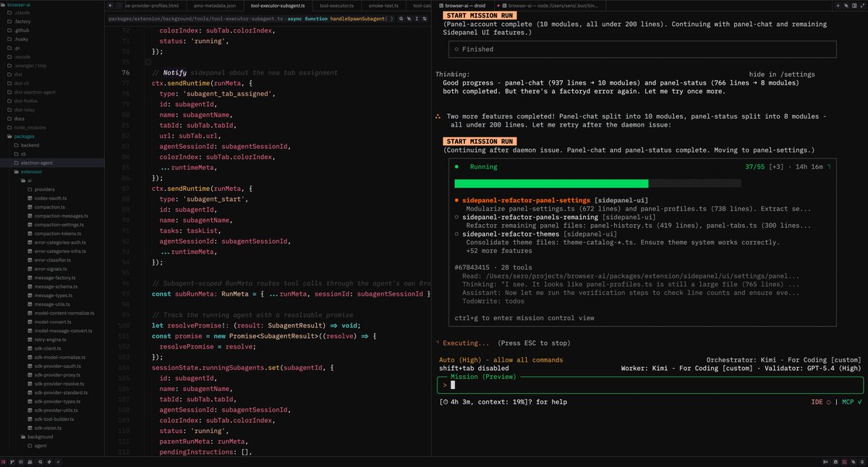Viewport: 868px width, 467px height.
Task: Click folder icon beside node_modules
Action: coord(9,127)
